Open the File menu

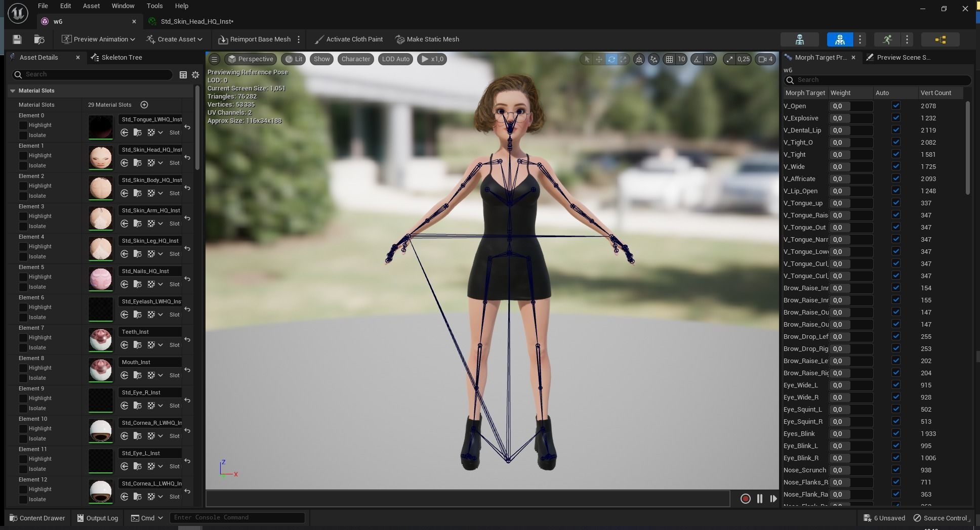pos(43,6)
